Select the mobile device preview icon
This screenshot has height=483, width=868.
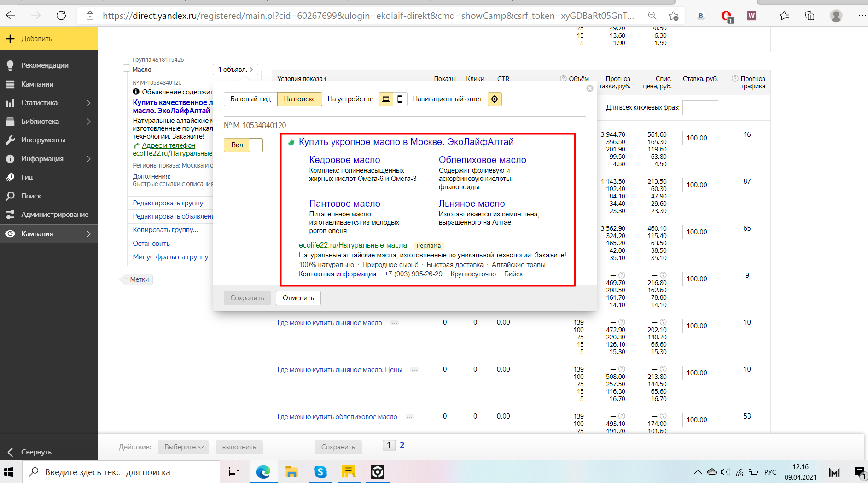point(400,99)
